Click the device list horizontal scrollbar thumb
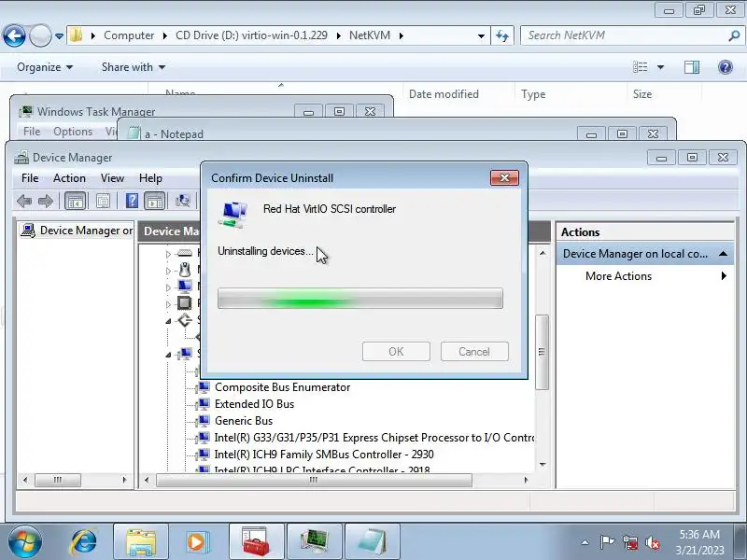 (x=314, y=480)
